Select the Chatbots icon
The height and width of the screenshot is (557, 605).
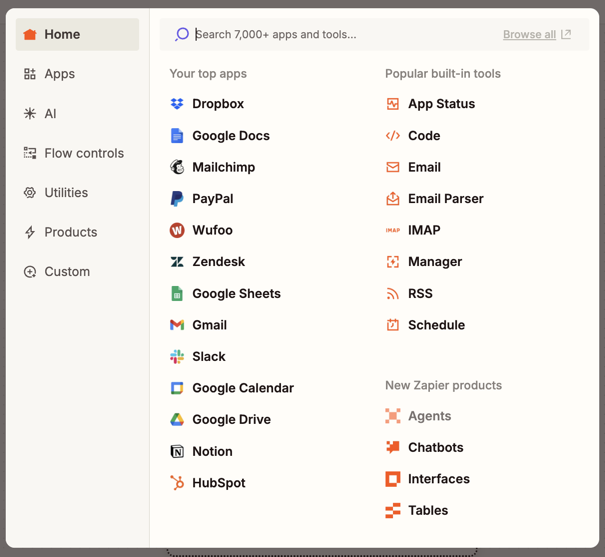point(393,447)
